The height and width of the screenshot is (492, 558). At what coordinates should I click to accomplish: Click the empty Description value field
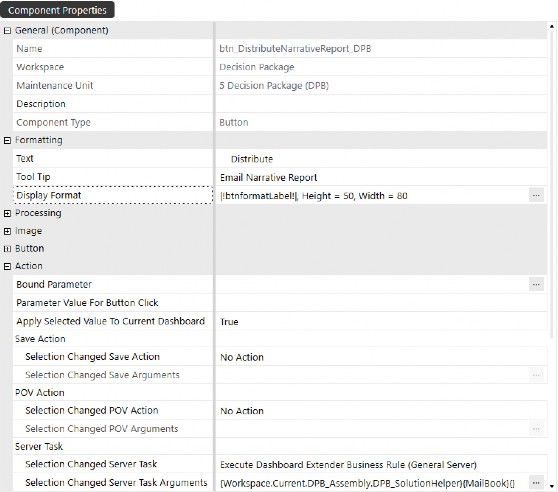(381, 104)
